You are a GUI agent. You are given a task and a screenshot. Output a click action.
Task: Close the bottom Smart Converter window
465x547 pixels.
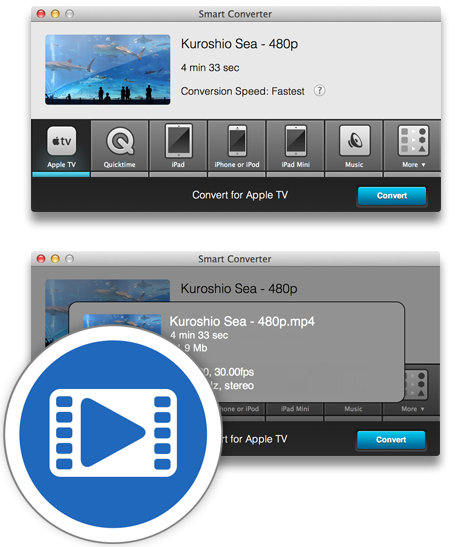pos(41,258)
